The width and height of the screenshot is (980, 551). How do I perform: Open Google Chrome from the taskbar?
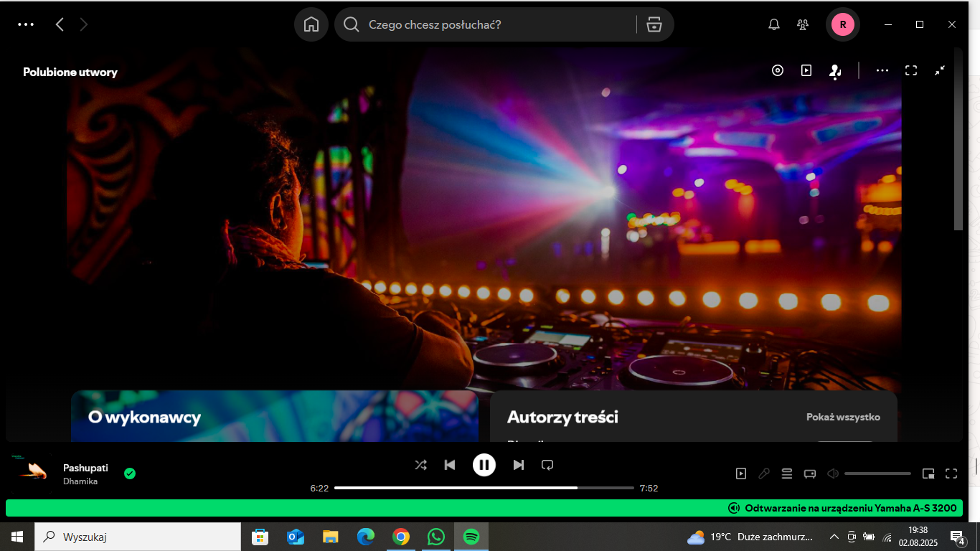coord(401,537)
